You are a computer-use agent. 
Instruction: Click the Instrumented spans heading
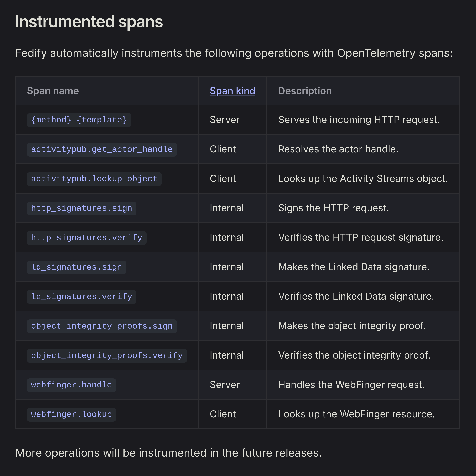point(89,22)
